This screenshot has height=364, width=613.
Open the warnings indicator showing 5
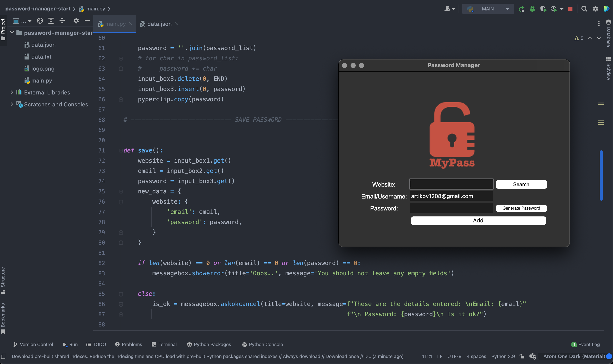(579, 38)
